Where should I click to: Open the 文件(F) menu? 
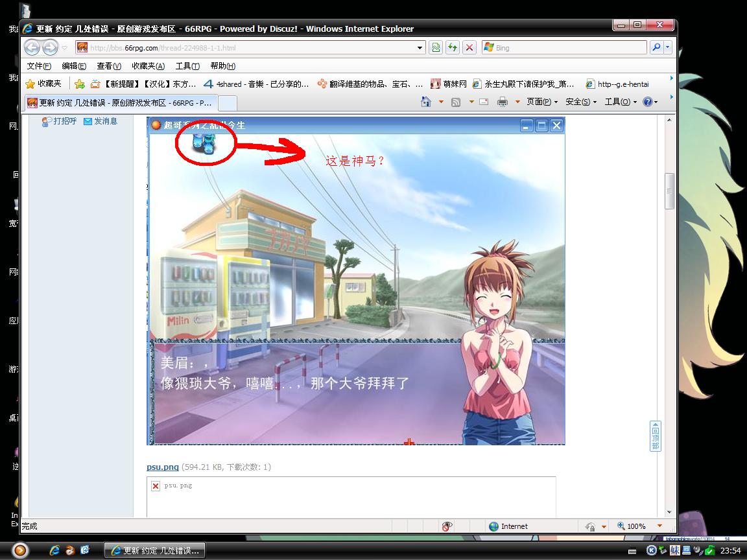tap(39, 65)
